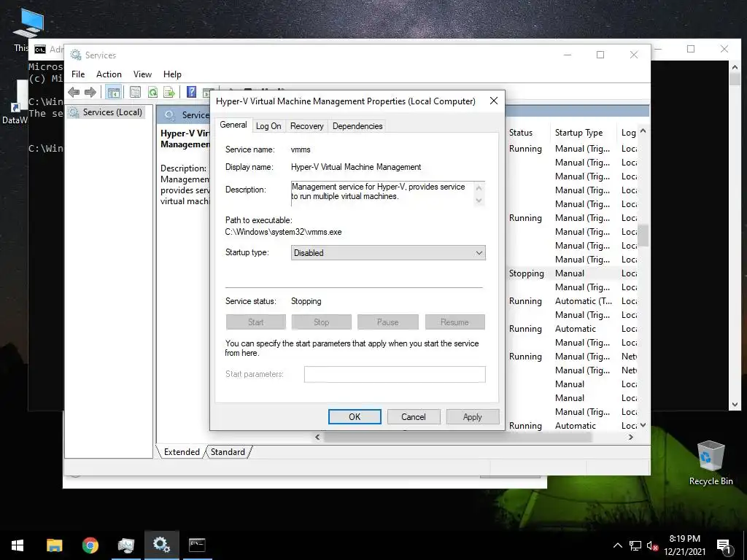Maximize the Services window

coord(600,55)
